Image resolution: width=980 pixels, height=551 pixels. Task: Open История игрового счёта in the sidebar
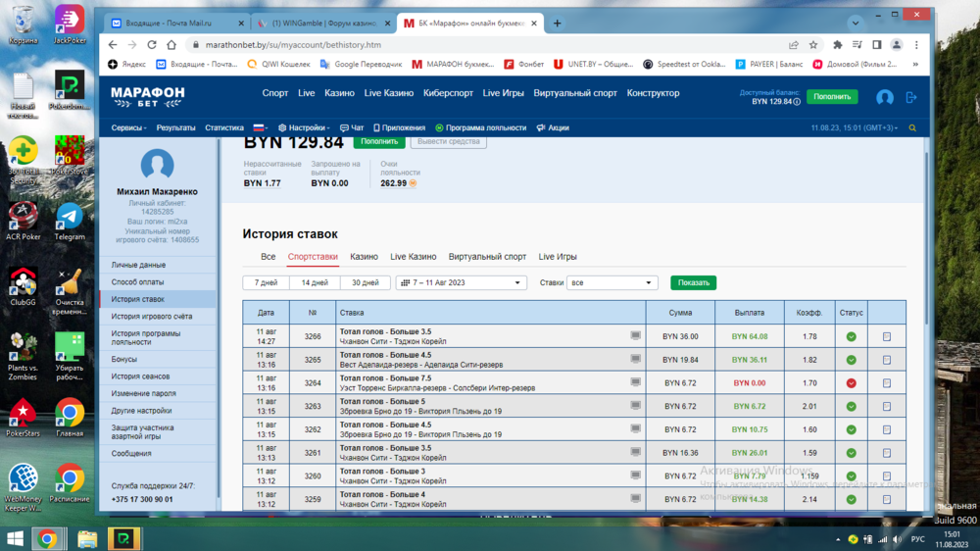pos(151,317)
